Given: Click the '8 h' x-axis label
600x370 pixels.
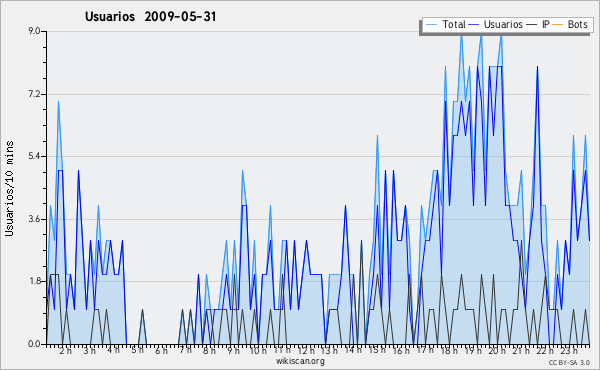Looking at the screenshot, I should coord(209,350).
